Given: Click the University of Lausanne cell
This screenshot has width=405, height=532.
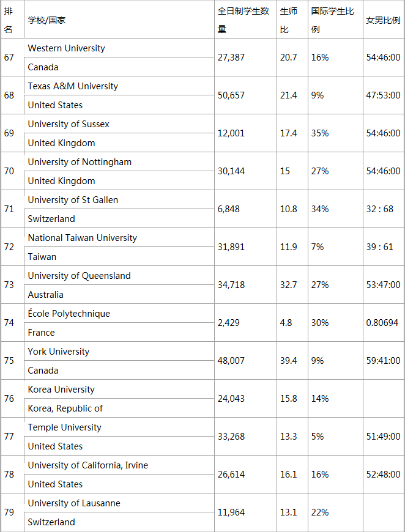Looking at the screenshot, I should (74, 503).
